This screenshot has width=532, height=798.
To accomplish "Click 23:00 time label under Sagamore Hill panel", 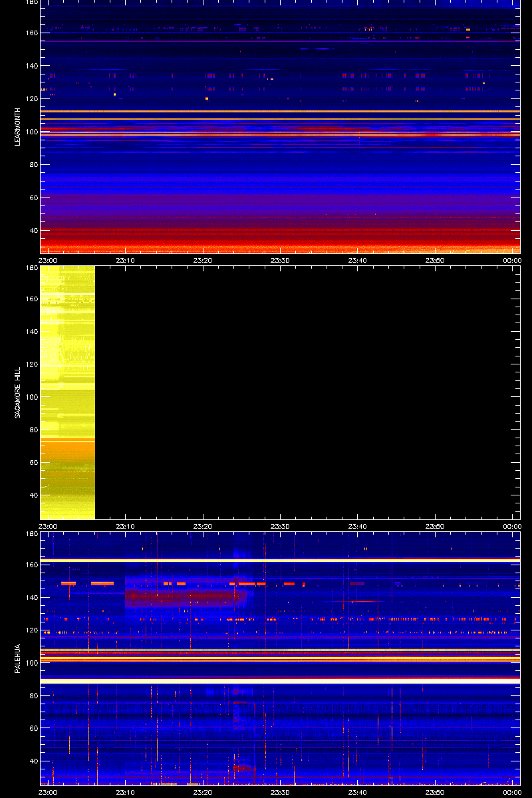I will click(49, 526).
